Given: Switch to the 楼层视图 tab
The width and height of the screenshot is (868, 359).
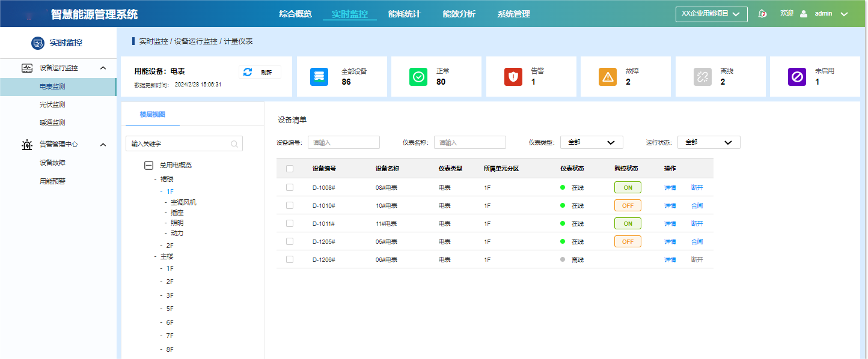Looking at the screenshot, I should click(152, 115).
